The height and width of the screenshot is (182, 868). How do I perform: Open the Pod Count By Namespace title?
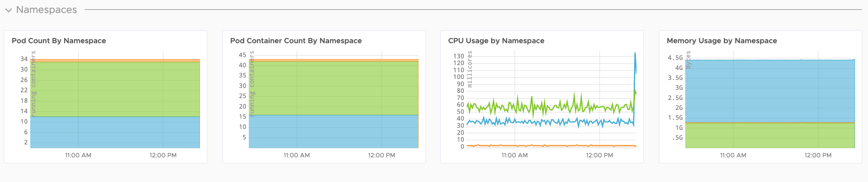click(59, 41)
